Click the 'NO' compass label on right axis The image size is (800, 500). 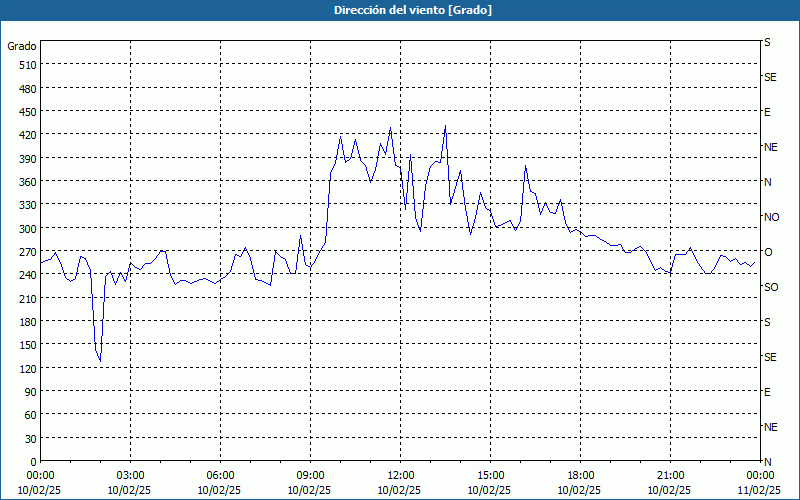[x=771, y=217]
